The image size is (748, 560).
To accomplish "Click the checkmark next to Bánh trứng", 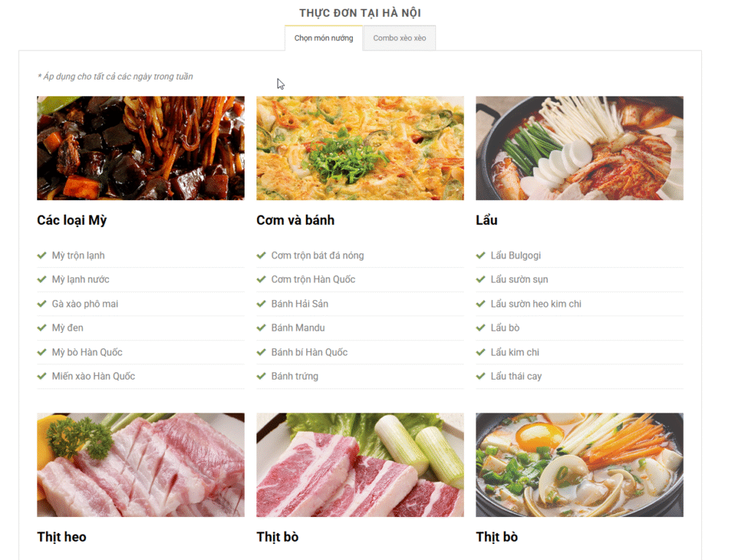I will coord(261,376).
